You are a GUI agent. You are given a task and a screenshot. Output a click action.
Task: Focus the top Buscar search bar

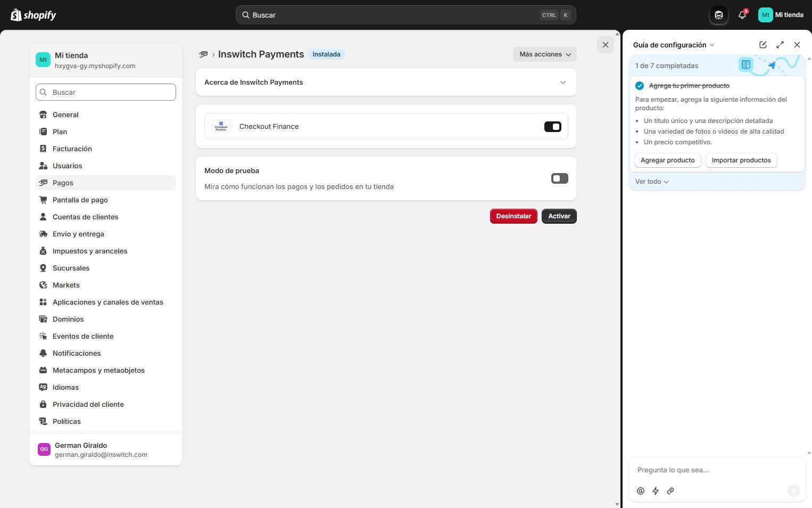[405, 15]
